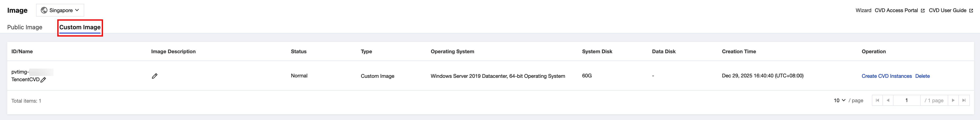This screenshot has height=120, width=980.
Task: Focus the page number input field
Action: click(907, 100)
